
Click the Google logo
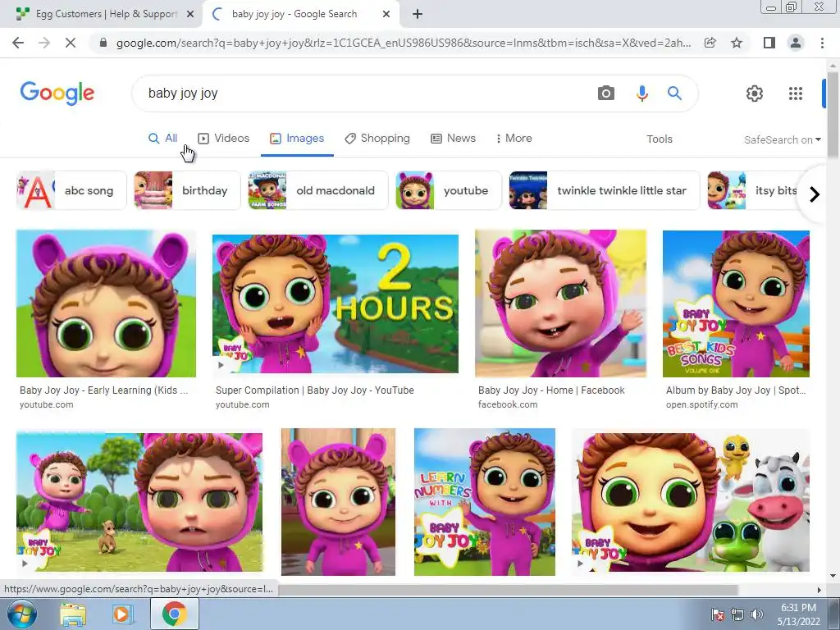click(x=57, y=94)
